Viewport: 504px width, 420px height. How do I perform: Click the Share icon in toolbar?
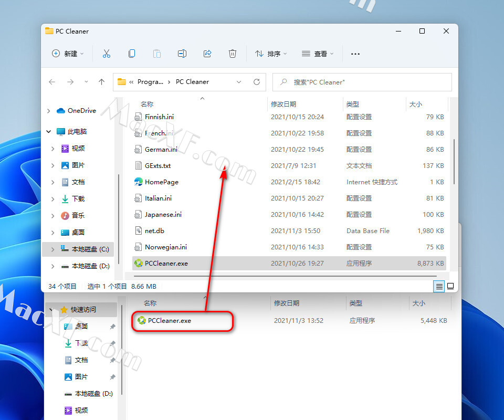click(207, 54)
